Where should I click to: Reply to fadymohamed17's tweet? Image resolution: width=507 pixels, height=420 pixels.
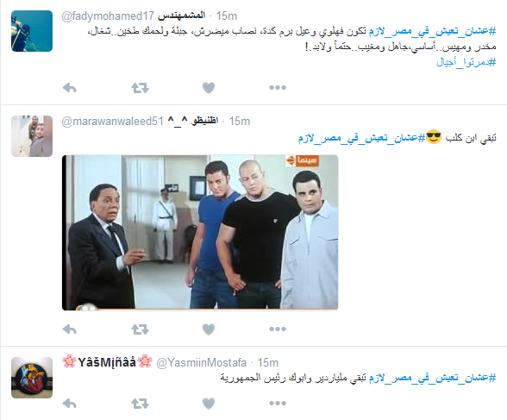pyautogui.click(x=69, y=88)
